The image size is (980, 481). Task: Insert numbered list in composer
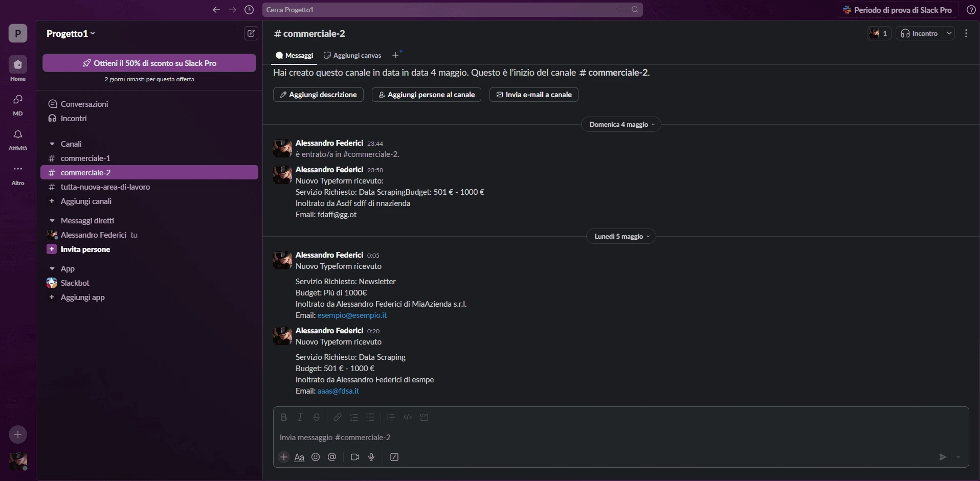pos(354,418)
